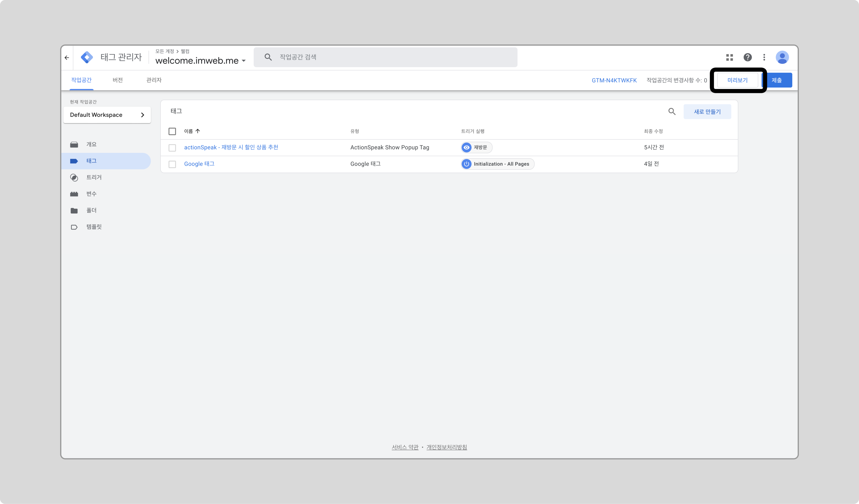The height and width of the screenshot is (504, 859).
Task: Open 변수 in the sidebar
Action: coord(91,194)
